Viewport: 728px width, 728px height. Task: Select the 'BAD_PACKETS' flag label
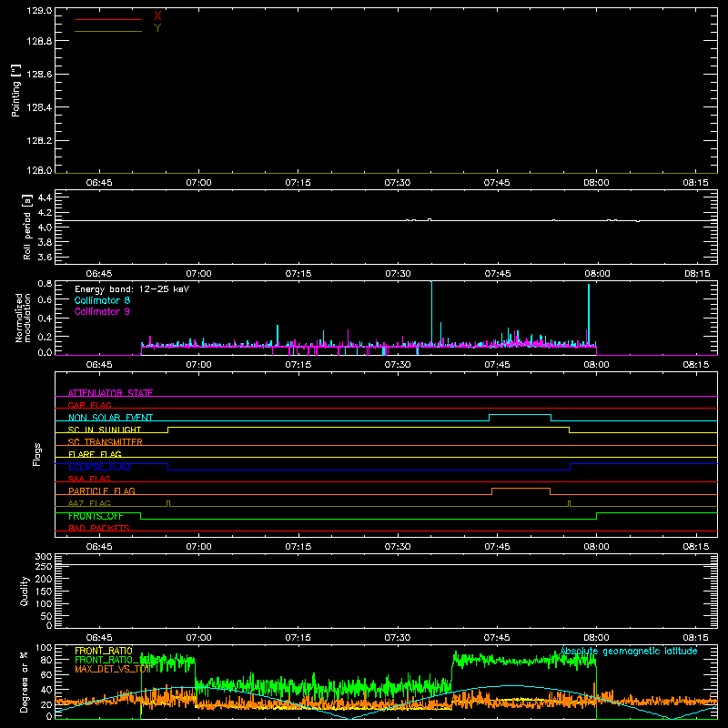pyautogui.click(x=99, y=528)
